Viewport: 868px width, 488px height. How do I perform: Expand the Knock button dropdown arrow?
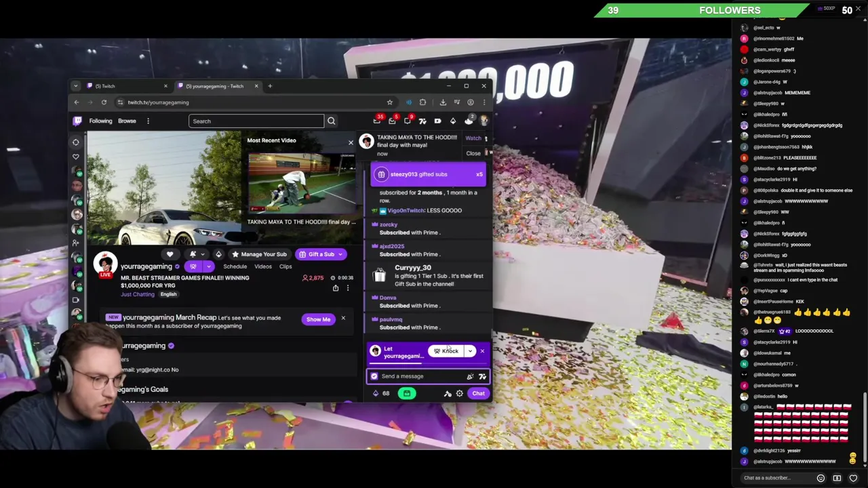pos(470,351)
